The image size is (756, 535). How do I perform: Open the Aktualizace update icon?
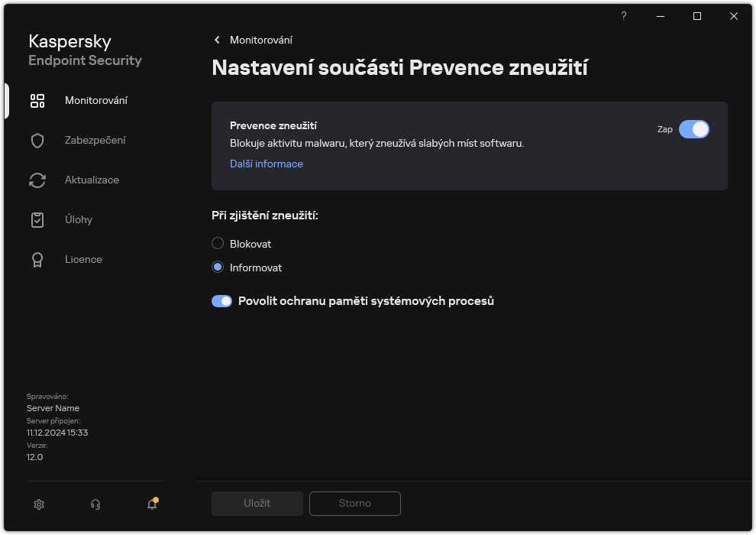pyautogui.click(x=37, y=180)
